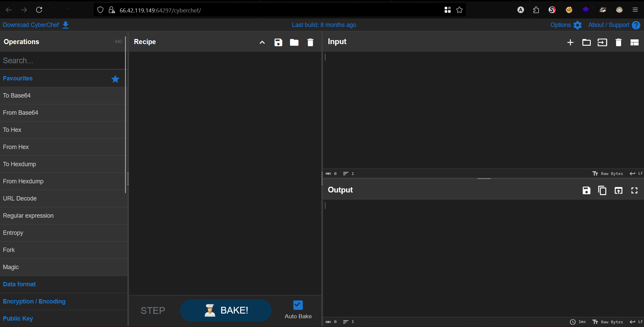
Task: Open the Encryption / Encoding category
Action: coord(34,301)
